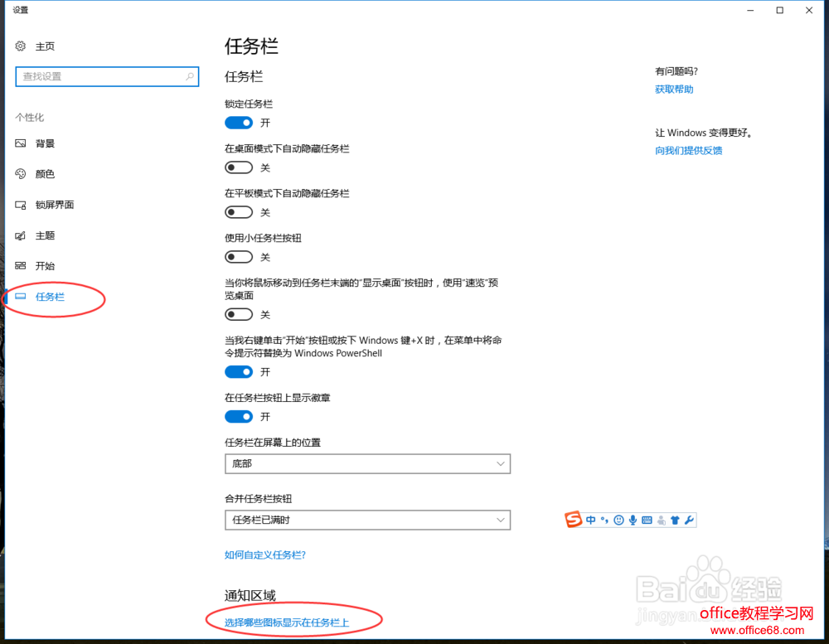Select 主题 in the sidebar
This screenshot has height=644, width=829.
click(45, 235)
